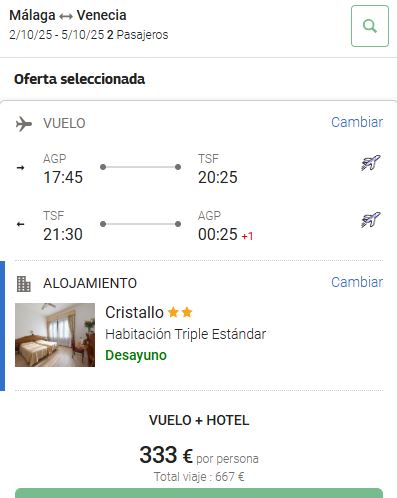
Task: Click the 2 Pasajeros passenger count
Action: pos(138,35)
